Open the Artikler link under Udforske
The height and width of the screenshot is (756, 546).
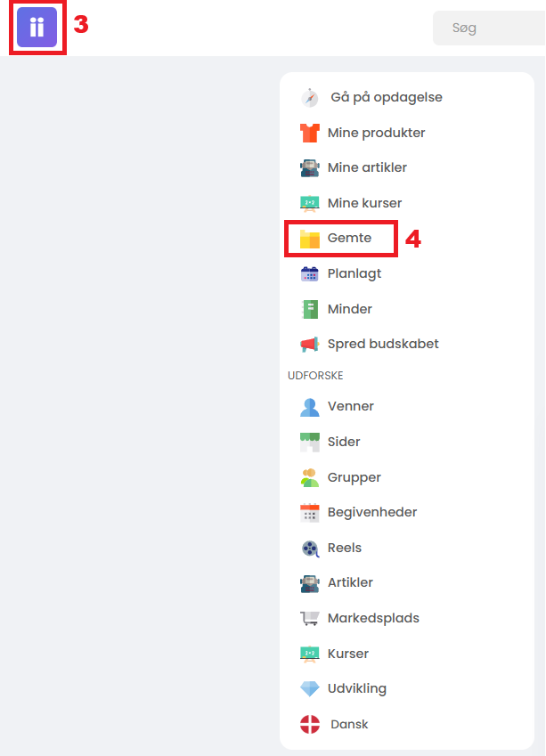(x=350, y=582)
